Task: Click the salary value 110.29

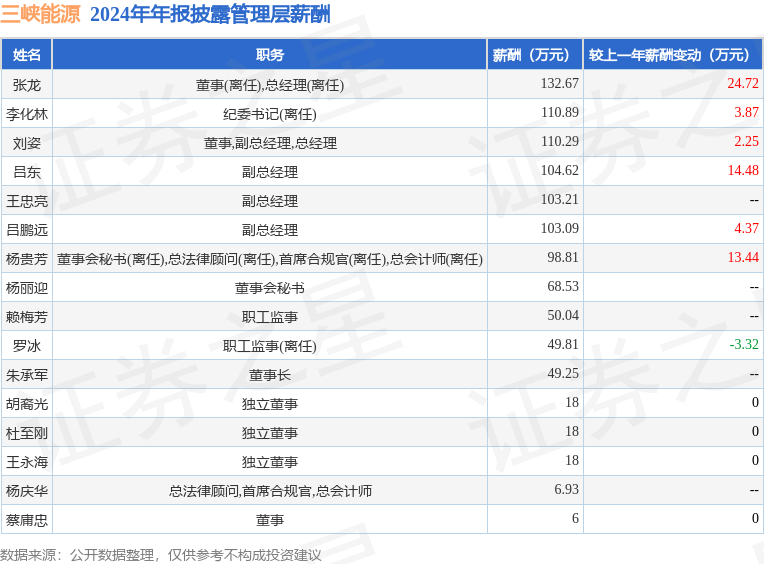Action: pyautogui.click(x=559, y=141)
